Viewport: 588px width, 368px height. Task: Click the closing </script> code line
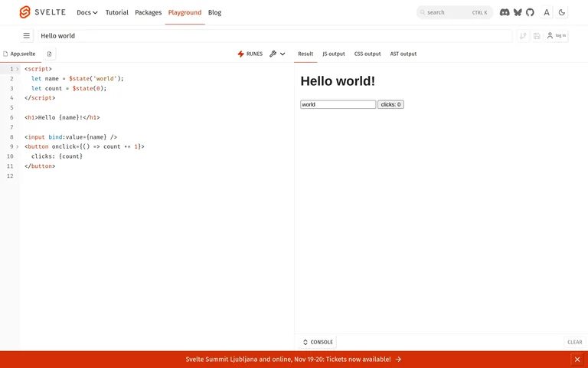tap(40, 97)
